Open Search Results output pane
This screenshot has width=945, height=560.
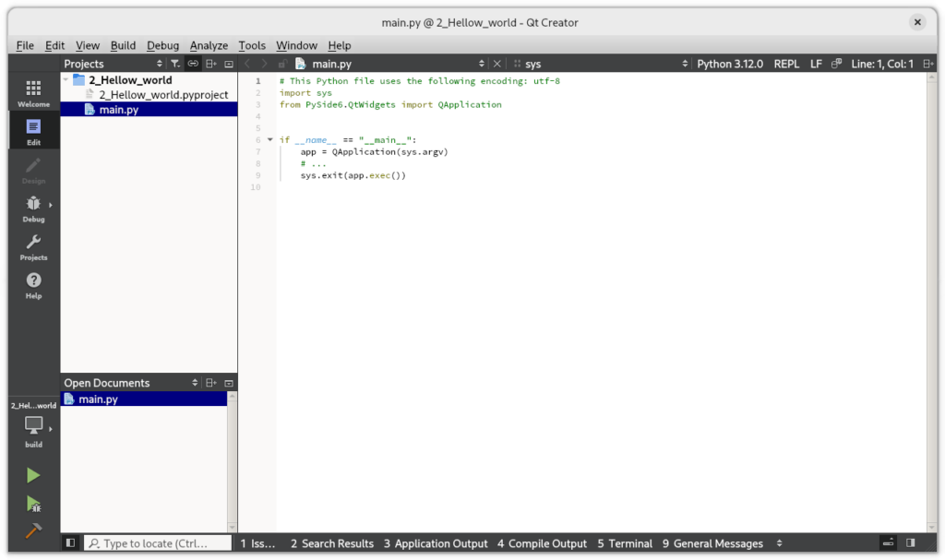(x=332, y=543)
